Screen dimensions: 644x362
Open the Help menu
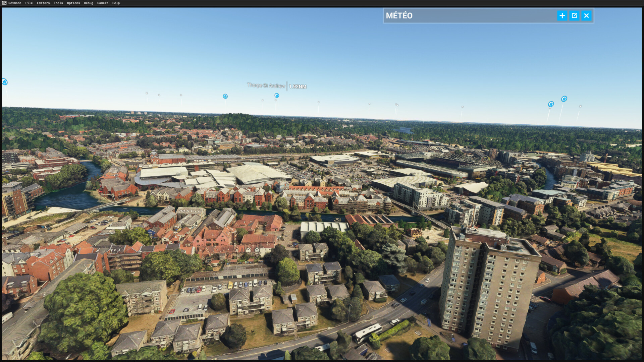coord(116,3)
